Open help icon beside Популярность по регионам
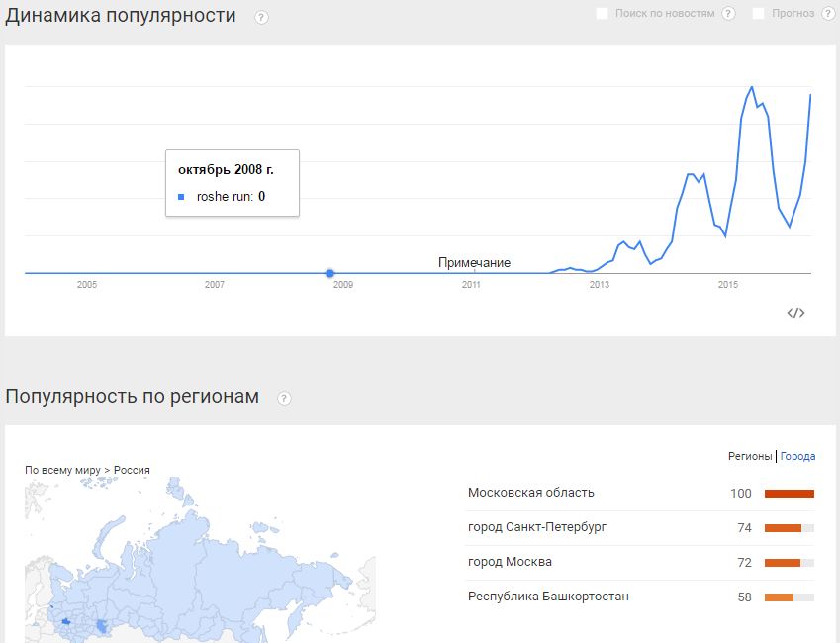 tap(285, 398)
